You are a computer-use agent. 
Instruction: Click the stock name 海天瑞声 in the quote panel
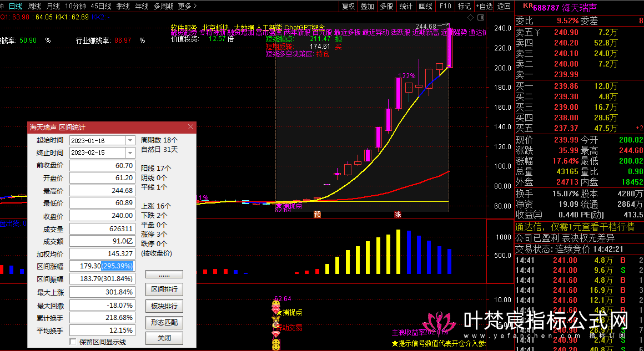[x=579, y=7]
